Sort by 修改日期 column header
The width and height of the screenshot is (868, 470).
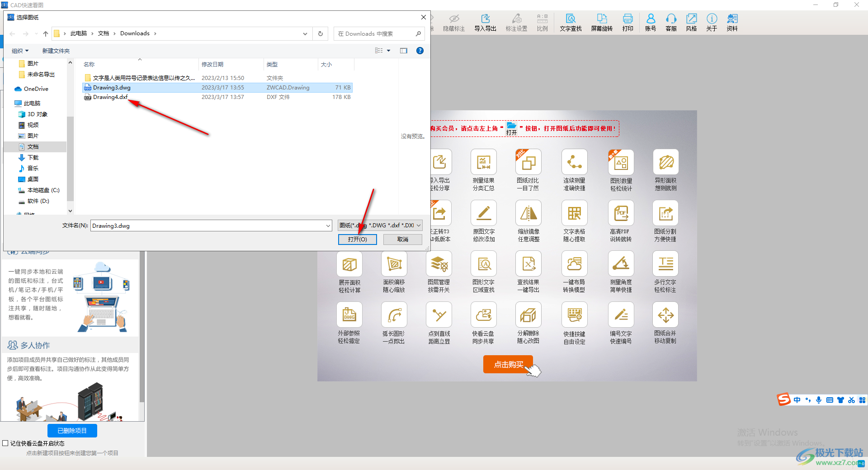click(x=231, y=64)
